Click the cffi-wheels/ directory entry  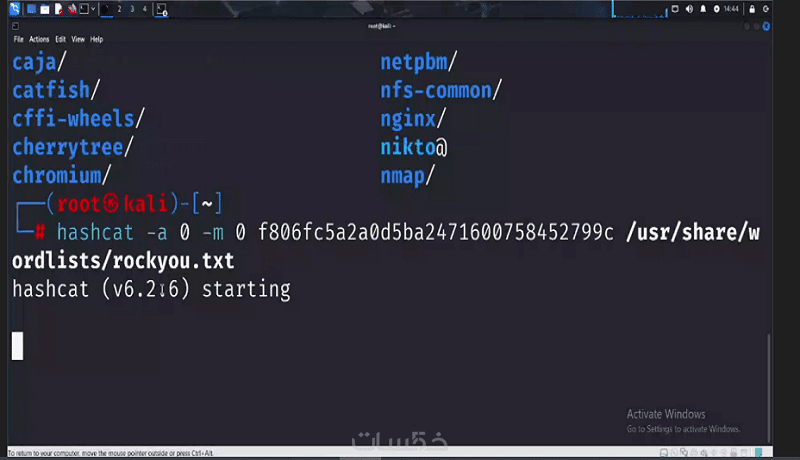pyautogui.click(x=79, y=119)
